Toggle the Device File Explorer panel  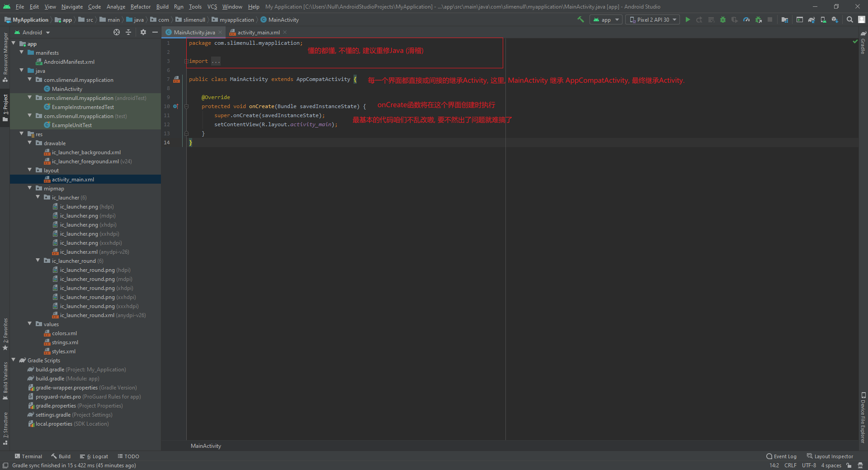click(x=863, y=417)
